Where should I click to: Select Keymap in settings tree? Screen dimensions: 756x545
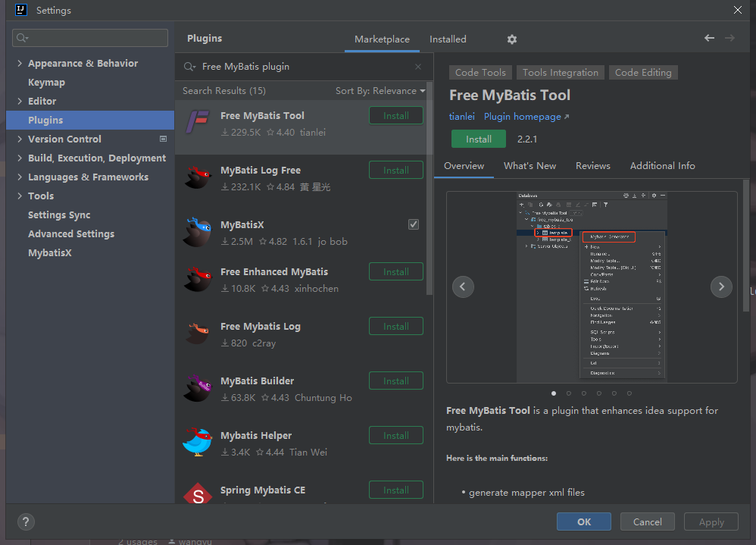(46, 83)
